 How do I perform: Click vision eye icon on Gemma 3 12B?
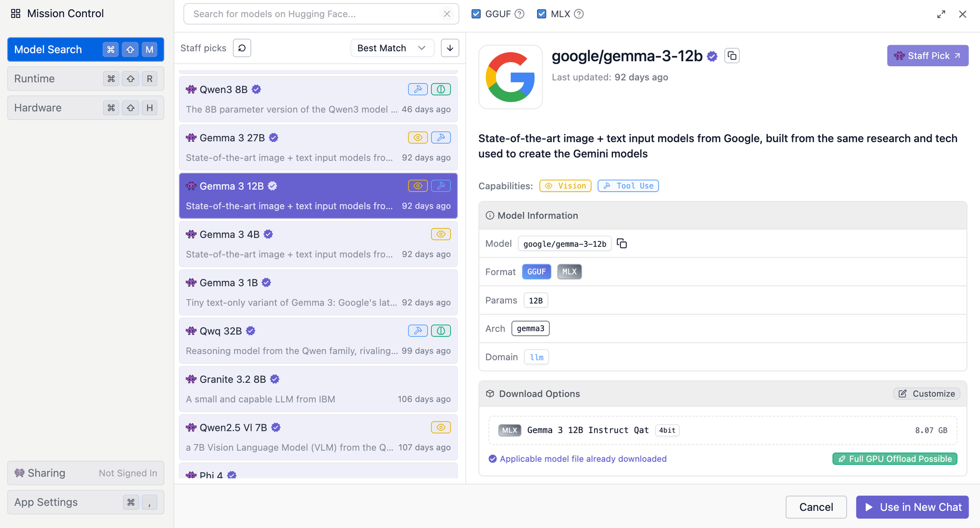(417, 186)
